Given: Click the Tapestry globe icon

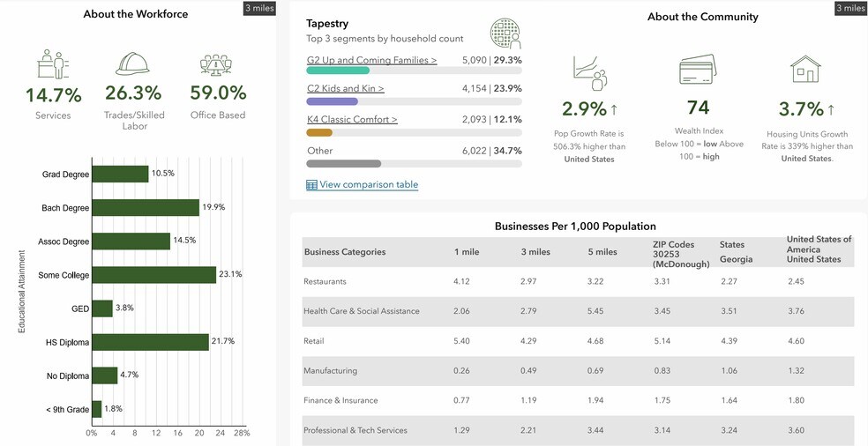Looking at the screenshot, I should (505, 33).
